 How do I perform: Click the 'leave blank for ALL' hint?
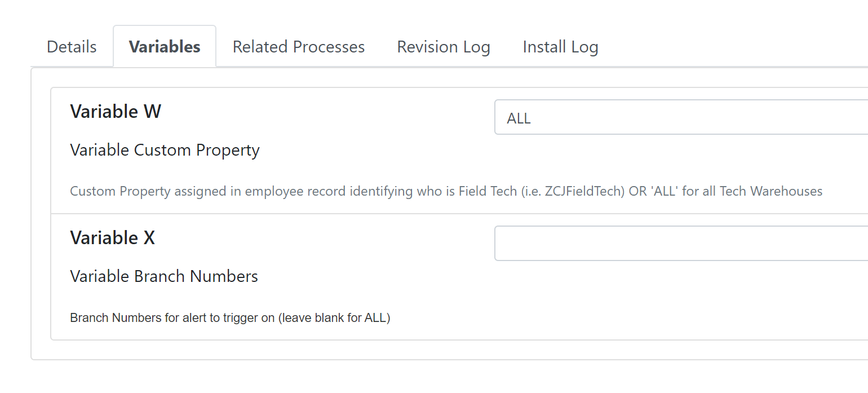(x=334, y=318)
